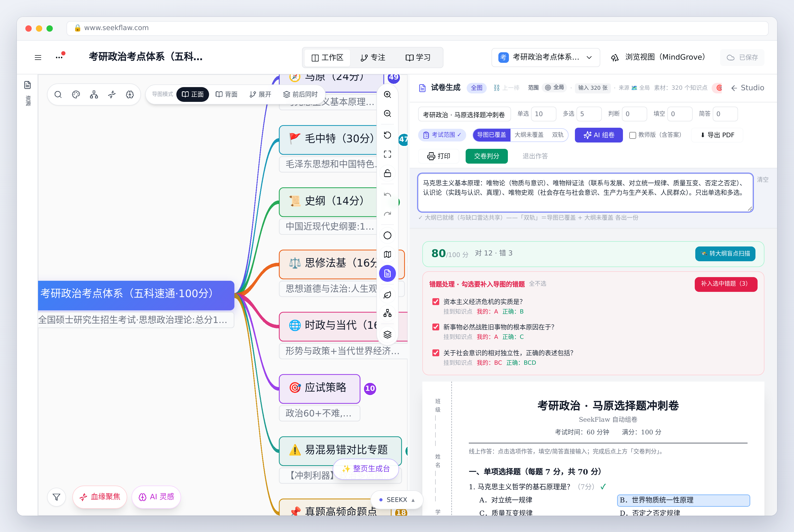Viewport: 794px width, 532px height.
Task: Switch to the 工作区 tab
Action: point(327,57)
